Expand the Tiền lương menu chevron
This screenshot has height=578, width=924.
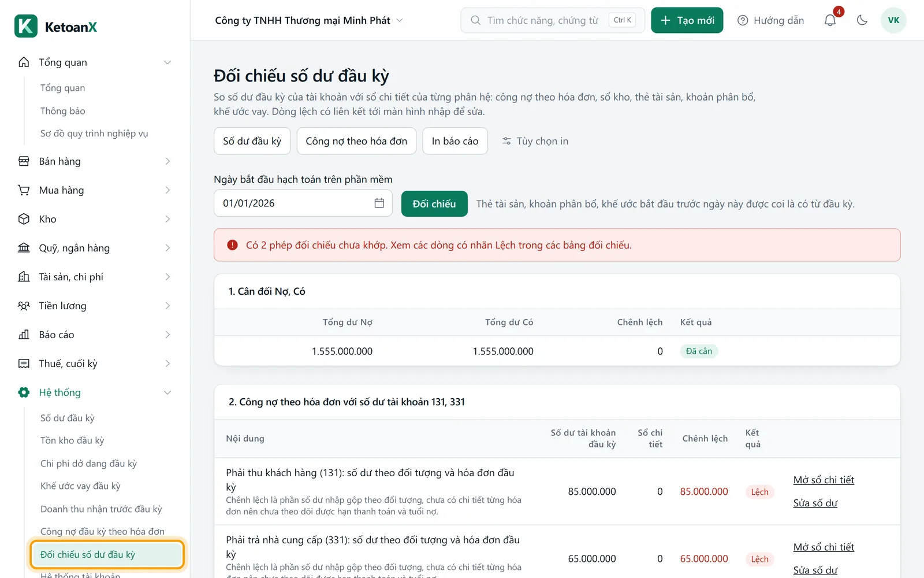pyautogui.click(x=167, y=306)
